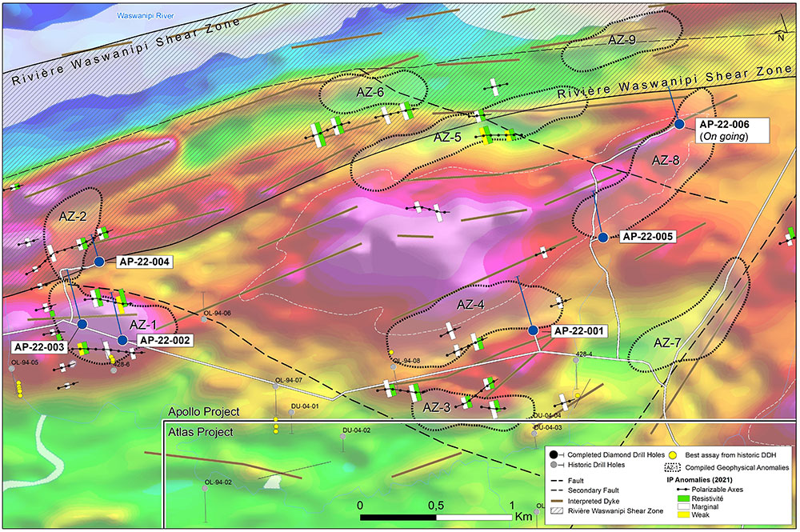Click the Km unit label on the scale bar
Image resolution: width=800 pixels, height=532 pixels.
pos(523,517)
